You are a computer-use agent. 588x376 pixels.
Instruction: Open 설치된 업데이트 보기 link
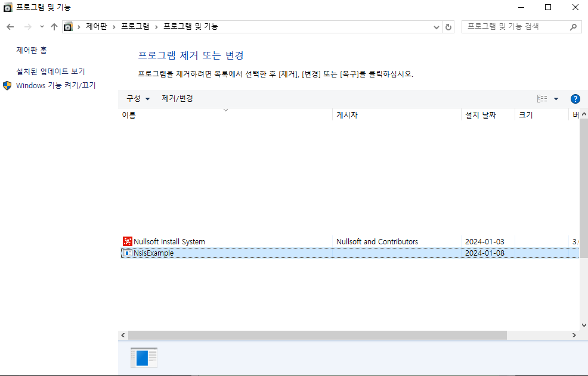(x=51, y=72)
